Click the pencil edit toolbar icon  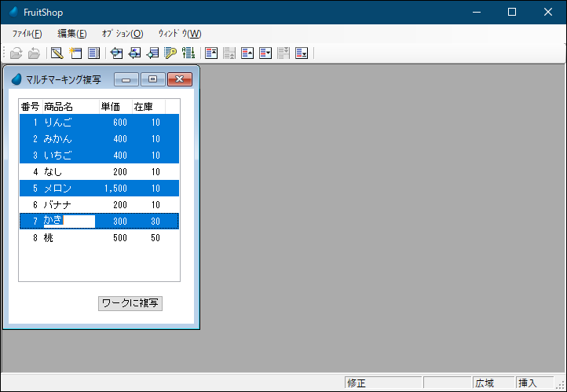coord(57,53)
